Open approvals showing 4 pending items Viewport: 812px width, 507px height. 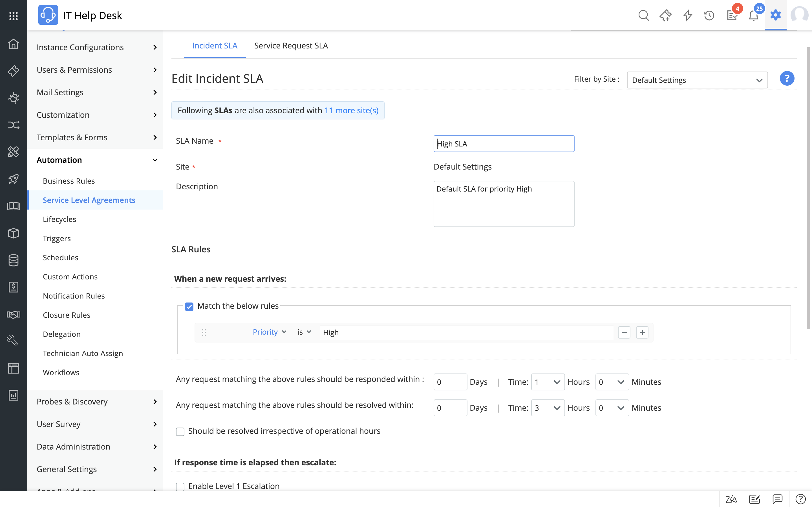(x=732, y=15)
